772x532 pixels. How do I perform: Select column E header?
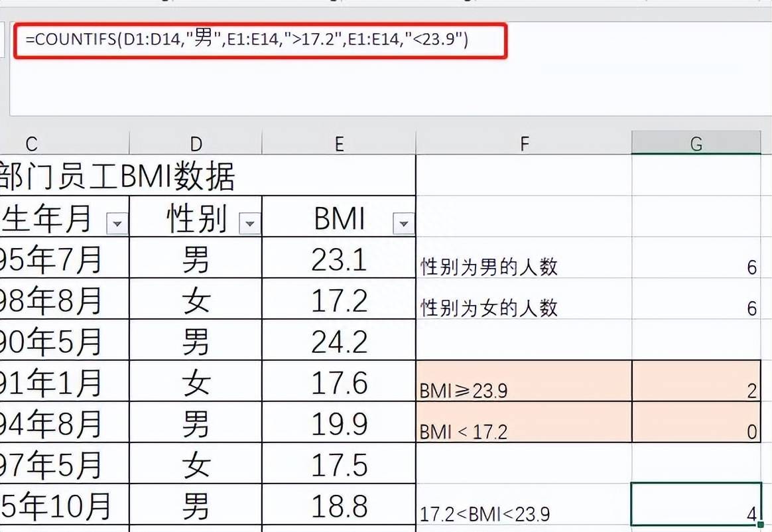pos(339,143)
